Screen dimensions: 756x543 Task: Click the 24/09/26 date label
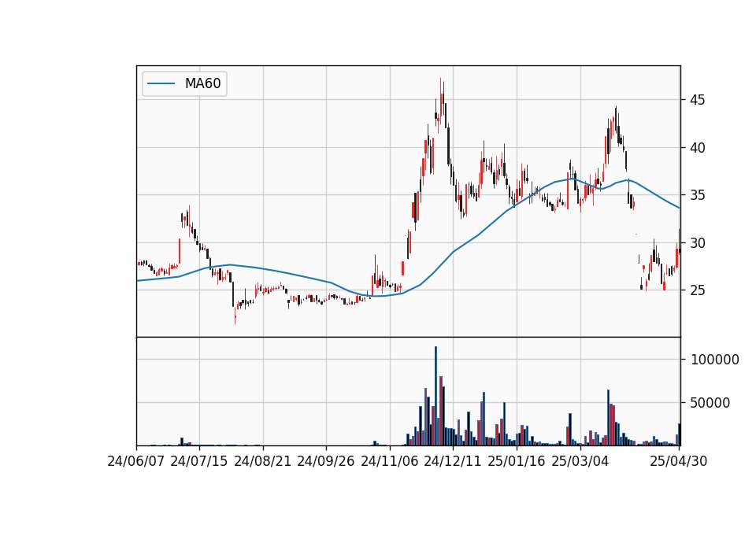pos(326,461)
